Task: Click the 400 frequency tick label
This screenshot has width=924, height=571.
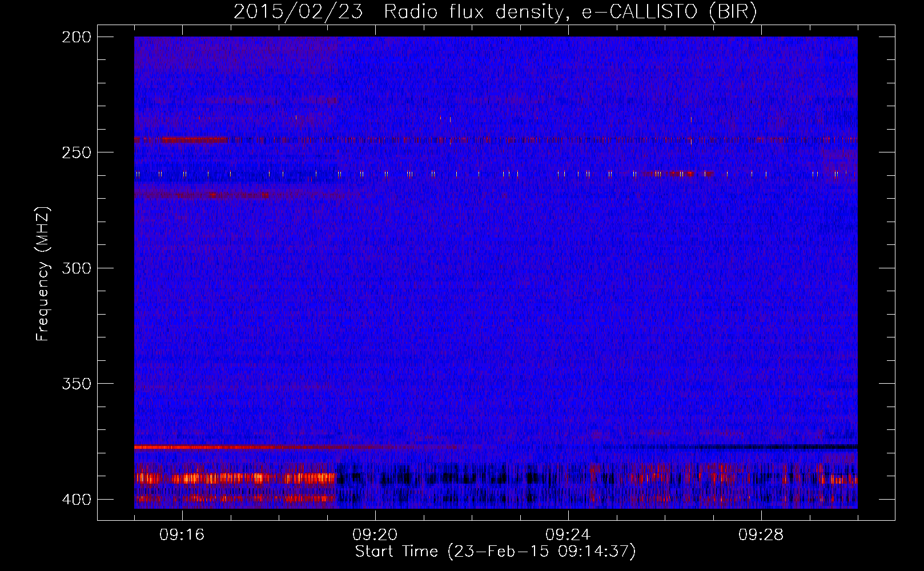Action: tap(77, 499)
